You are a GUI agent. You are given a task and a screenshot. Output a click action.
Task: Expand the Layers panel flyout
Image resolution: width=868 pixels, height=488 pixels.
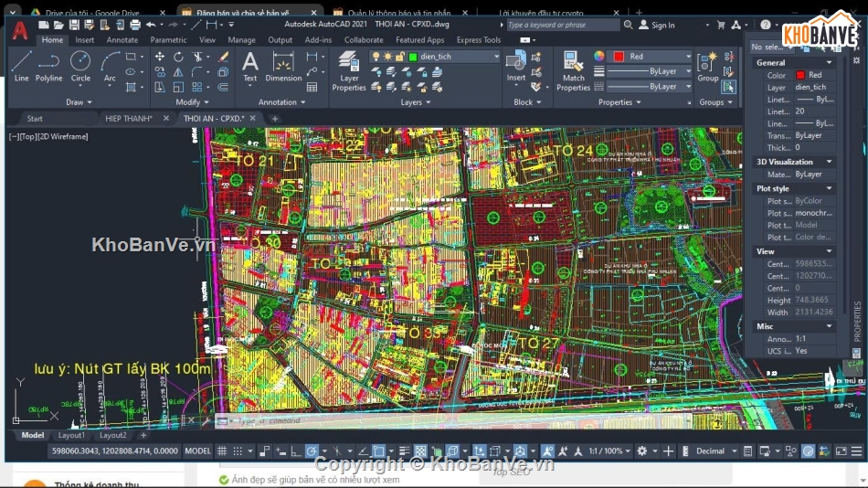click(415, 102)
